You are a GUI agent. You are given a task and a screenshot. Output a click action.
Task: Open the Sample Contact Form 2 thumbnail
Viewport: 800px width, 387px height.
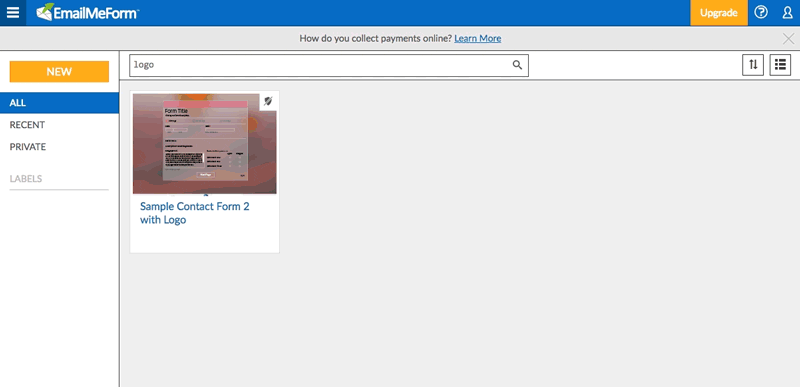pos(205,143)
